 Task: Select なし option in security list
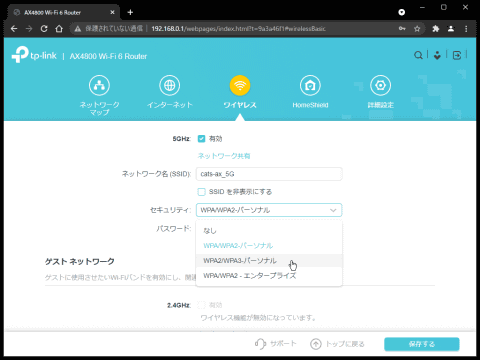point(269,230)
